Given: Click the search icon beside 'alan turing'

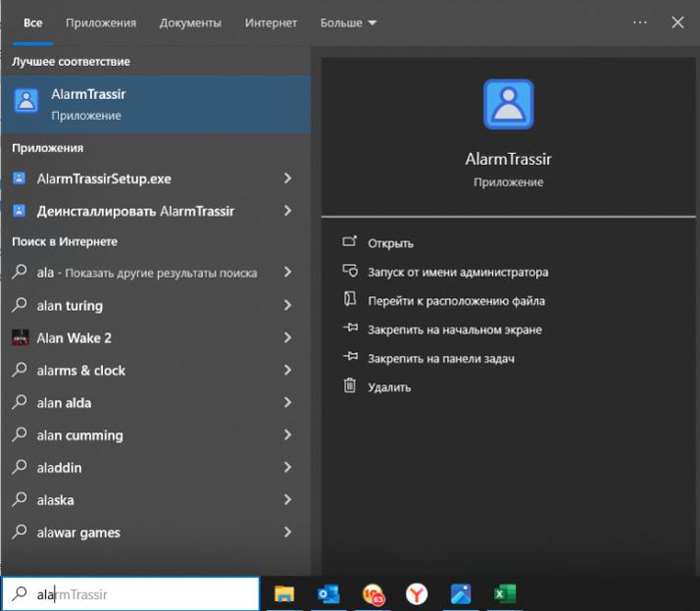Looking at the screenshot, I should click(x=20, y=305).
